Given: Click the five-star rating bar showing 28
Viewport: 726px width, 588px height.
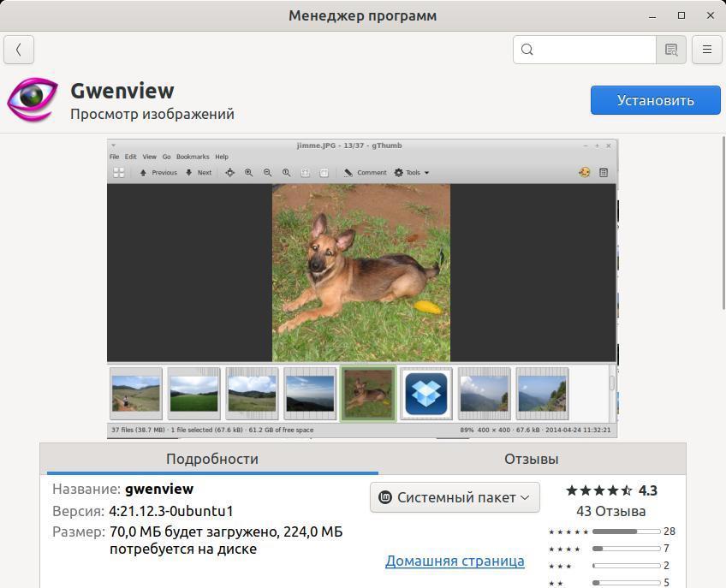Looking at the screenshot, I should [626, 532].
